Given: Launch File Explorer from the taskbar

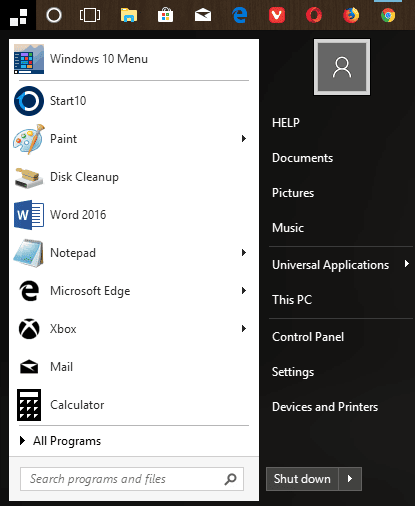Looking at the screenshot, I should click(129, 15).
